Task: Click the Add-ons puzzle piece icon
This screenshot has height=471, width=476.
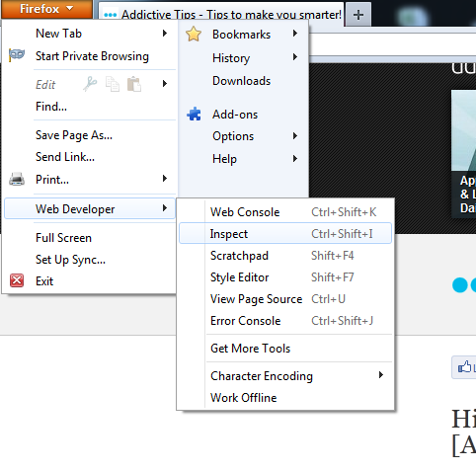Action: click(x=194, y=114)
